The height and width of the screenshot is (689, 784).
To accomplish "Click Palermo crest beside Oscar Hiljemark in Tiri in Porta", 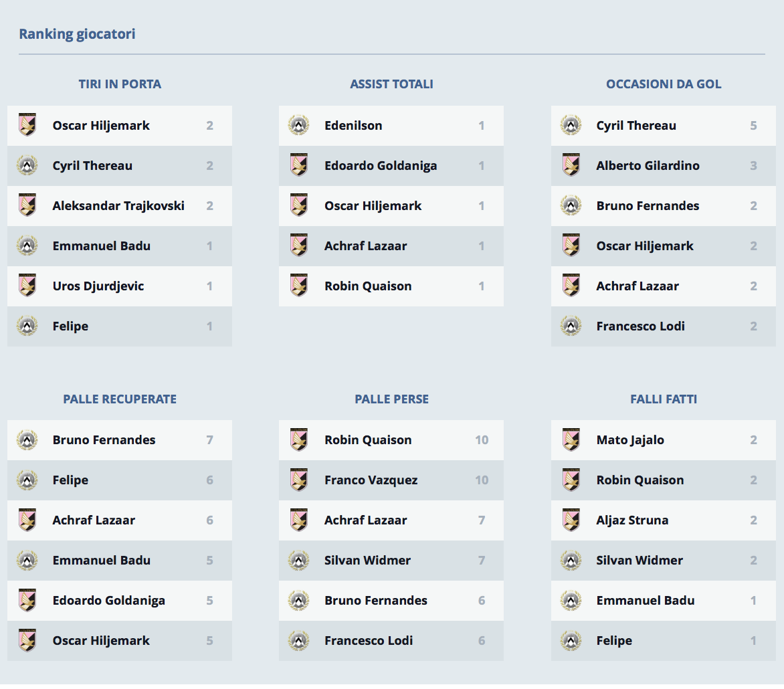I will point(27,125).
